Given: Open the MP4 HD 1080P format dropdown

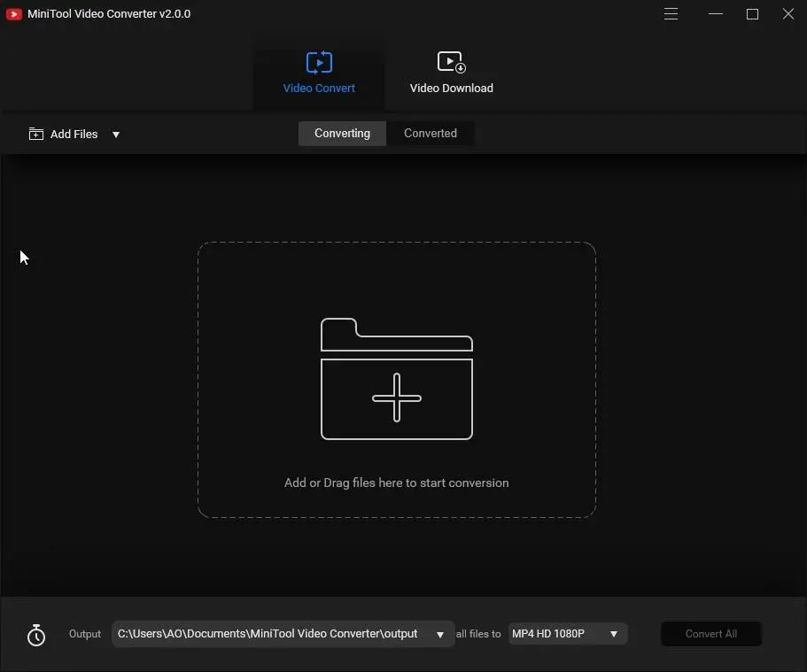Looking at the screenshot, I should [568, 634].
